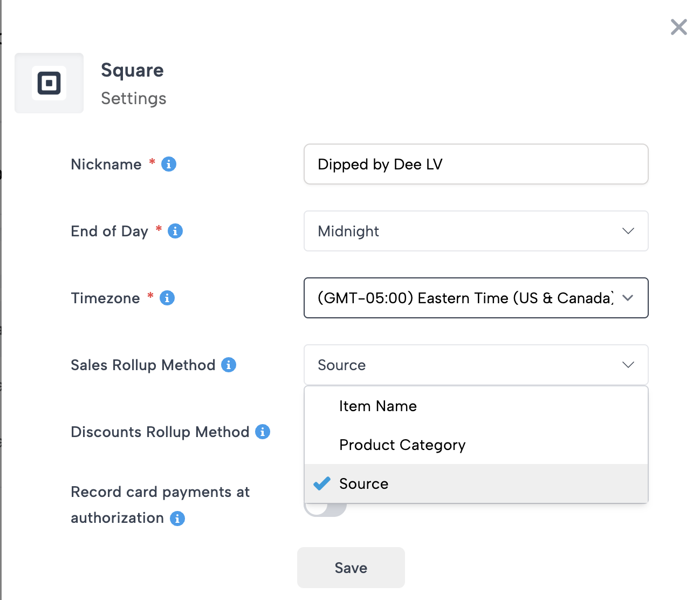Open the End of Day dropdown showing Midnight
Viewport: 700px width, 600px height.
click(476, 231)
